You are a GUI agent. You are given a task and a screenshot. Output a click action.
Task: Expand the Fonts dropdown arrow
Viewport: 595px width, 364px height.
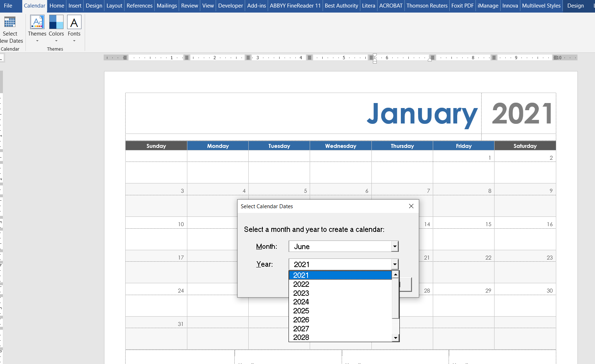point(74,41)
